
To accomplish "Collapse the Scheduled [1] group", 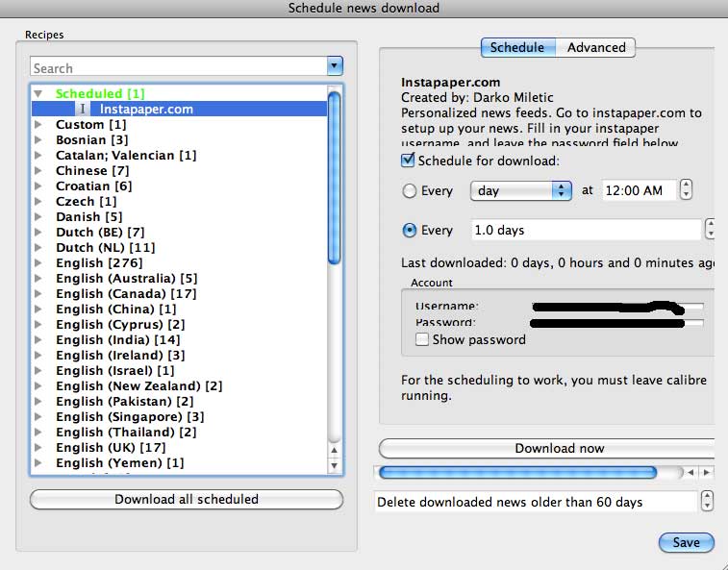I will click(x=38, y=94).
